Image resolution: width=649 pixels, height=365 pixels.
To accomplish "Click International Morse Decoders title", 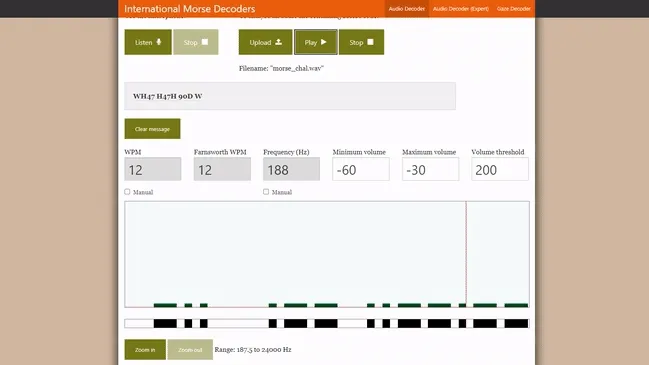I will coord(190,9).
